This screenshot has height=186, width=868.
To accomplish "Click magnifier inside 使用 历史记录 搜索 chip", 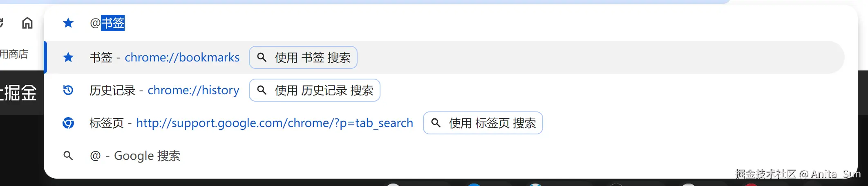I will pos(262,90).
